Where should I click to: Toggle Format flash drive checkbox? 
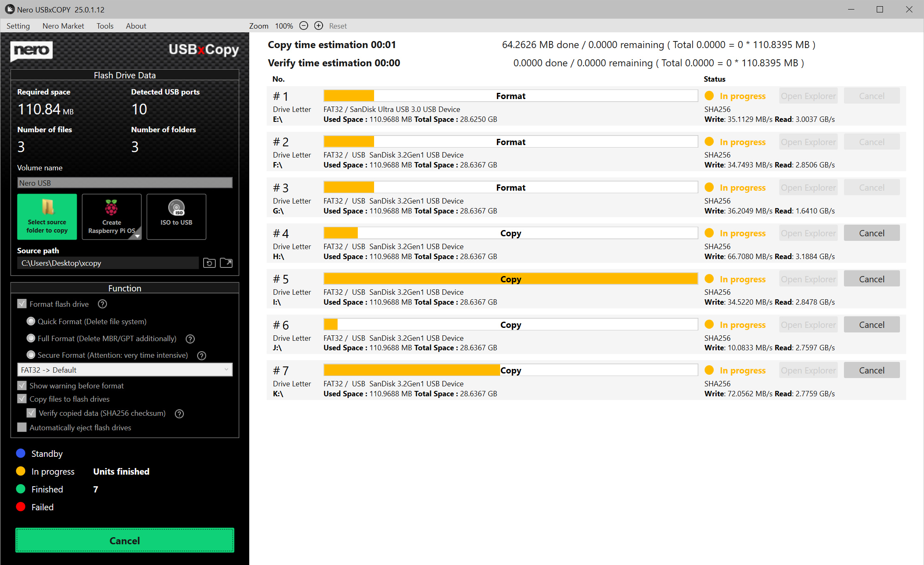pyautogui.click(x=22, y=304)
